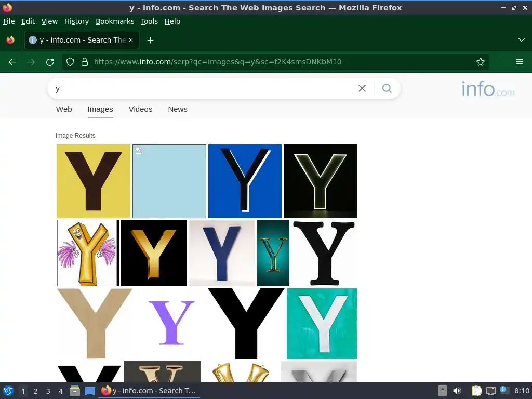Switch to the Videos results tab
Viewport: 532px width, 399px height.
click(140, 109)
